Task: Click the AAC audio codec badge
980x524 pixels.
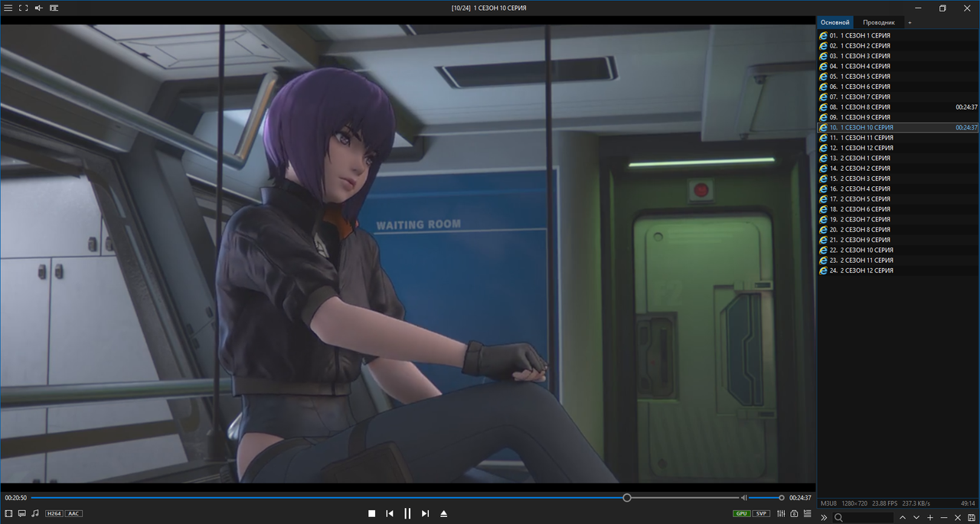Action: 73,513
